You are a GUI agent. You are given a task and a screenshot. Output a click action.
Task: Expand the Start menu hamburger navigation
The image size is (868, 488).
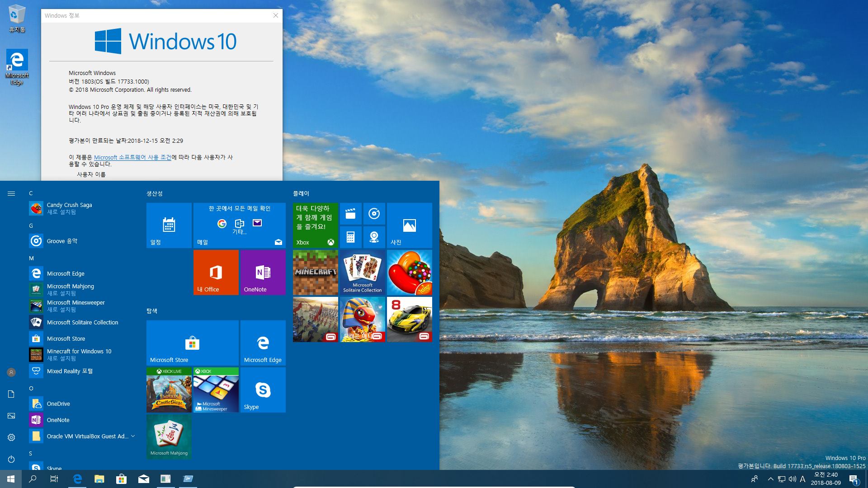tap(11, 193)
